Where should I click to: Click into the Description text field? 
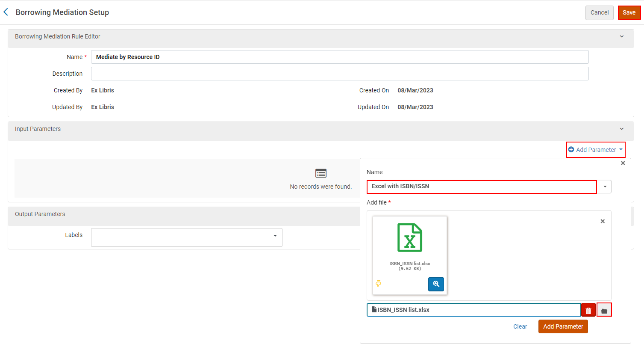(x=340, y=74)
